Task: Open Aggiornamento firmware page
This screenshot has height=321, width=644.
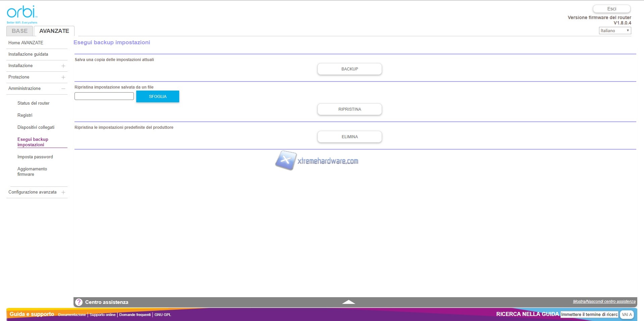Action: tap(32, 171)
